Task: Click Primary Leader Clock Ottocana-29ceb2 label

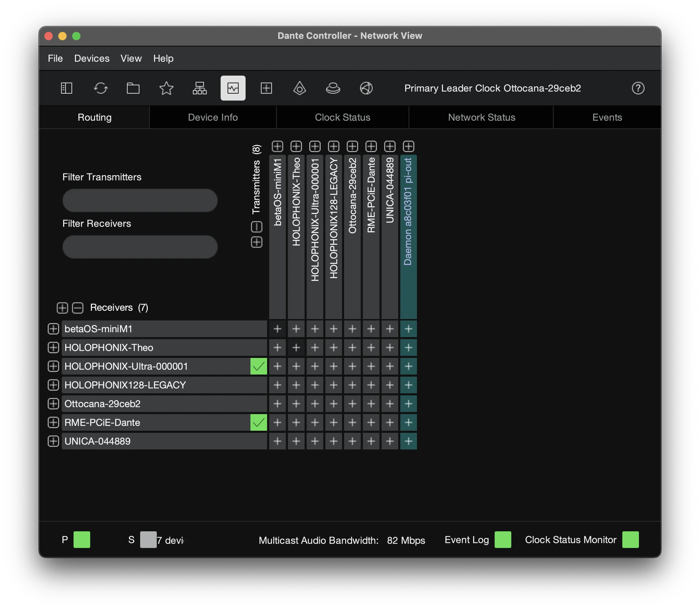Action: click(493, 88)
